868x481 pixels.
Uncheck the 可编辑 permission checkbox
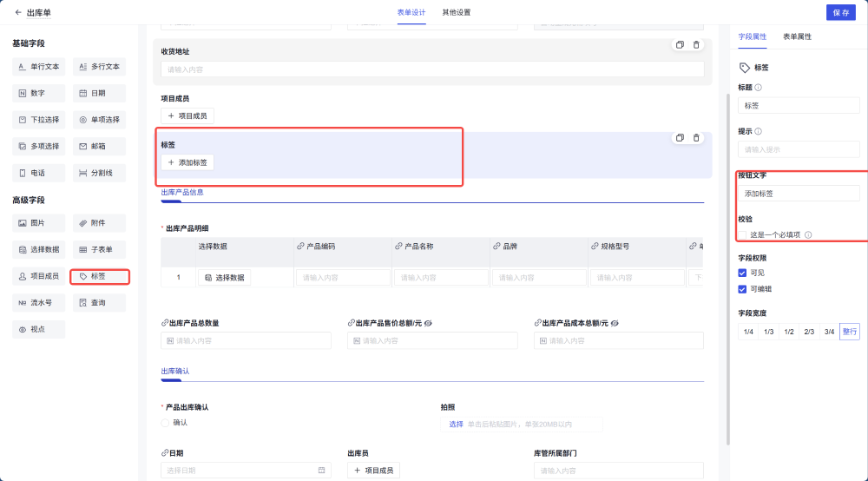pyautogui.click(x=742, y=289)
